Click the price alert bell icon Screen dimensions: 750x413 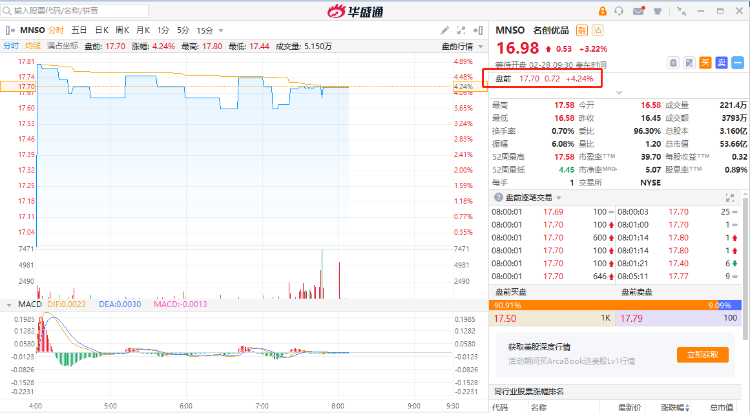click(673, 63)
